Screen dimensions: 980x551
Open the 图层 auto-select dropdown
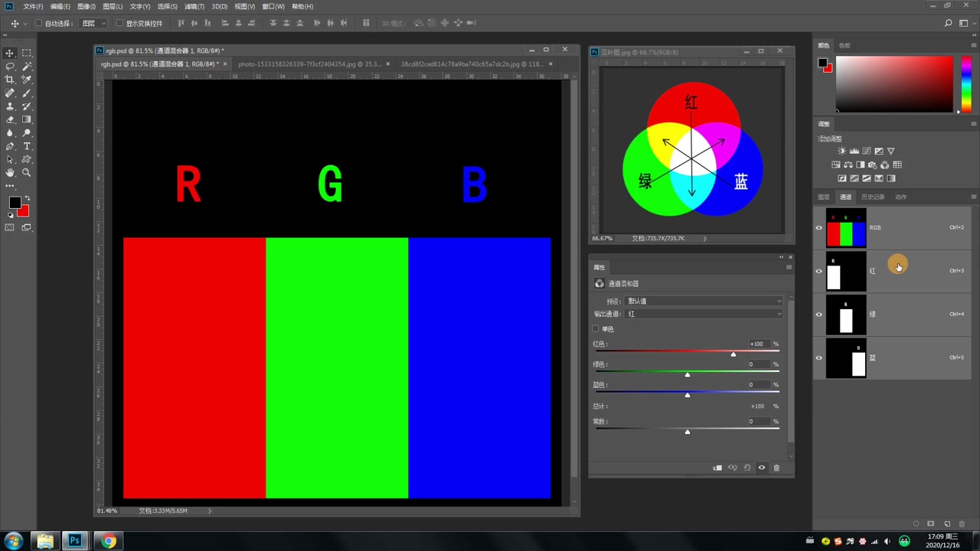click(93, 24)
